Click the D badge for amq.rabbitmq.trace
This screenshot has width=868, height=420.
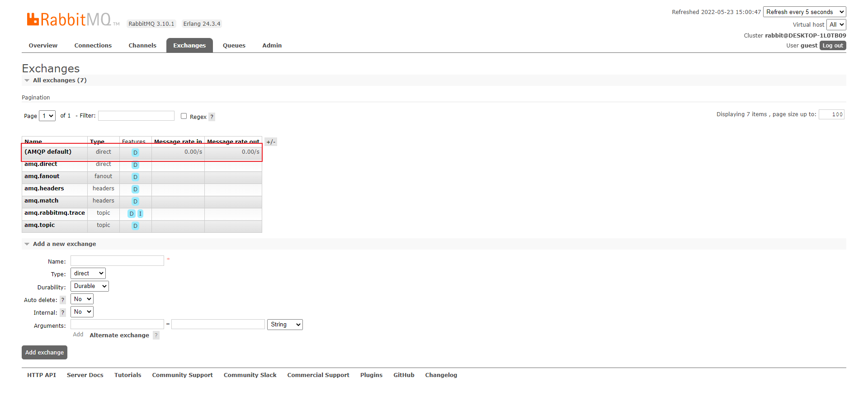(132, 213)
